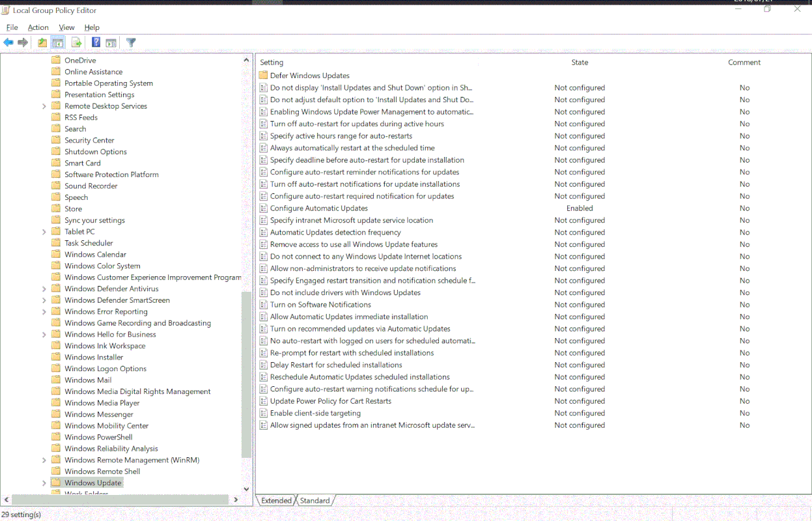This screenshot has height=521, width=812.
Task: Select 'Always automatically restart at the scheduled time'
Action: (x=352, y=148)
